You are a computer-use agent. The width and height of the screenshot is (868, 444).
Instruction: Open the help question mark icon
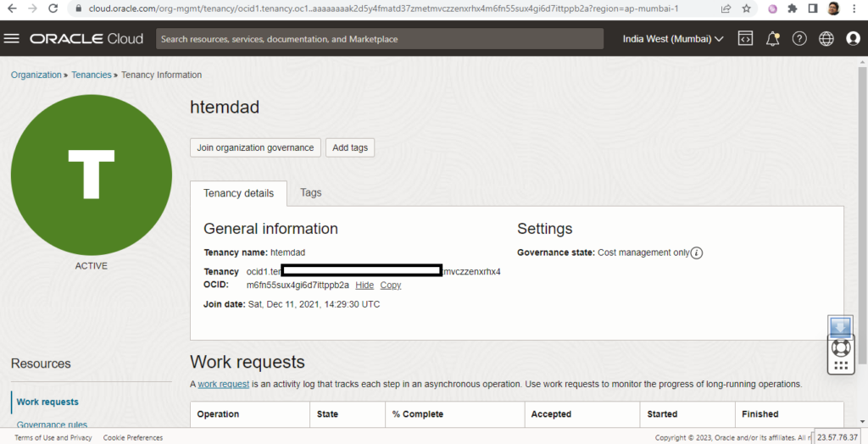(798, 39)
